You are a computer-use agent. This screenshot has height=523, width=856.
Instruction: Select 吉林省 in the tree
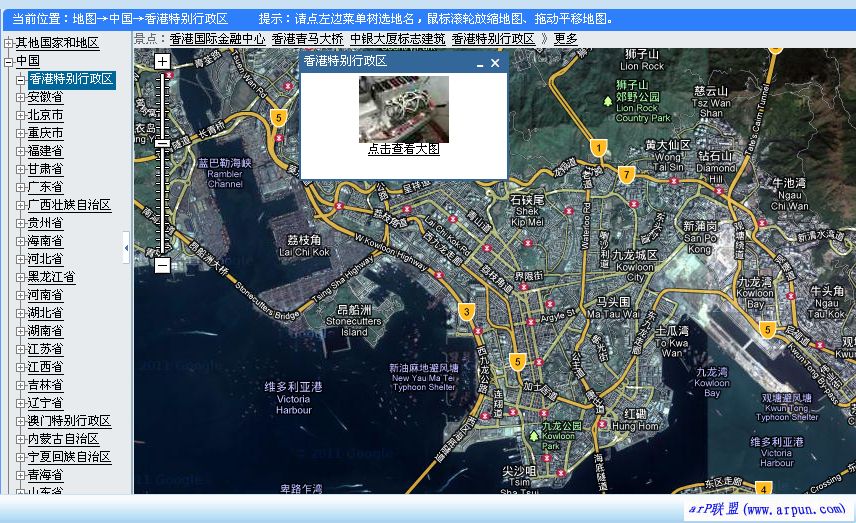[x=45, y=385]
